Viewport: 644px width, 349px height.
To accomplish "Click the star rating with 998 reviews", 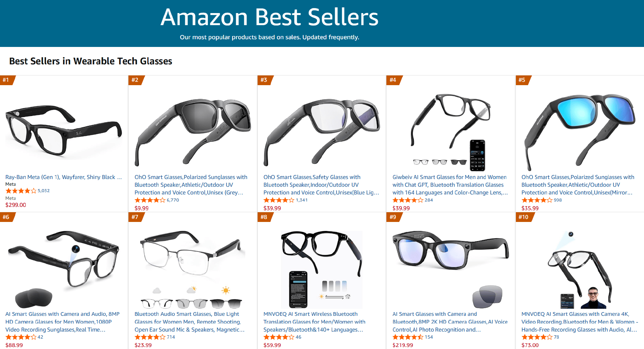I will (537, 200).
